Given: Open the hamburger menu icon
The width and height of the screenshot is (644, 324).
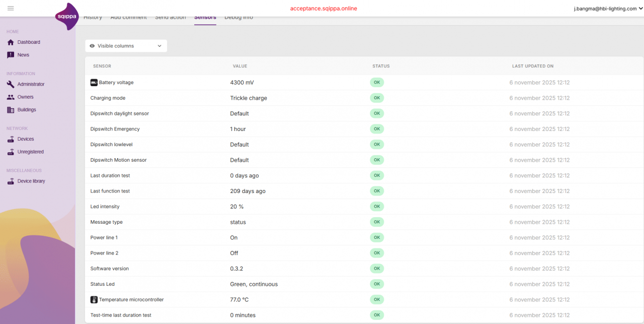Looking at the screenshot, I should click(x=11, y=9).
